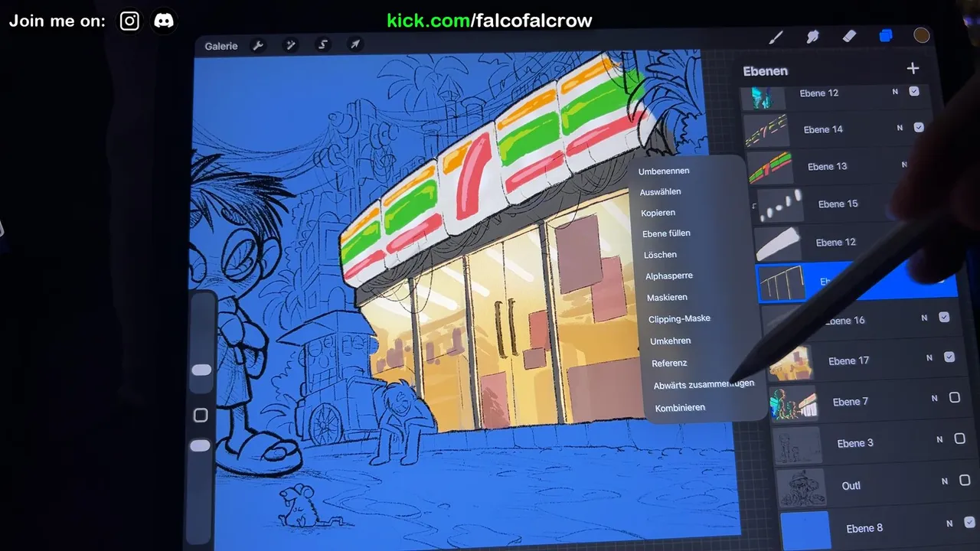Open blend mode N of Ebene 13
Image resolution: width=980 pixels, height=551 pixels.
coord(904,165)
